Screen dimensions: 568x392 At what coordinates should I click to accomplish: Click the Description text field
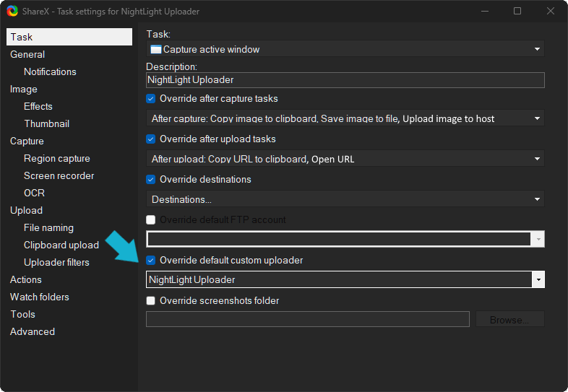click(x=345, y=80)
